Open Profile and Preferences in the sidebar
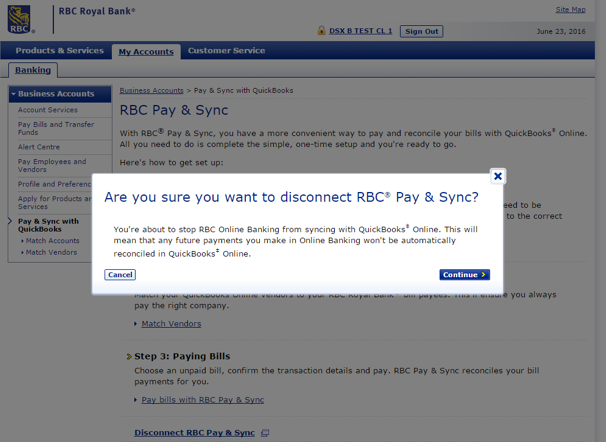The width and height of the screenshot is (606, 442). (x=54, y=184)
